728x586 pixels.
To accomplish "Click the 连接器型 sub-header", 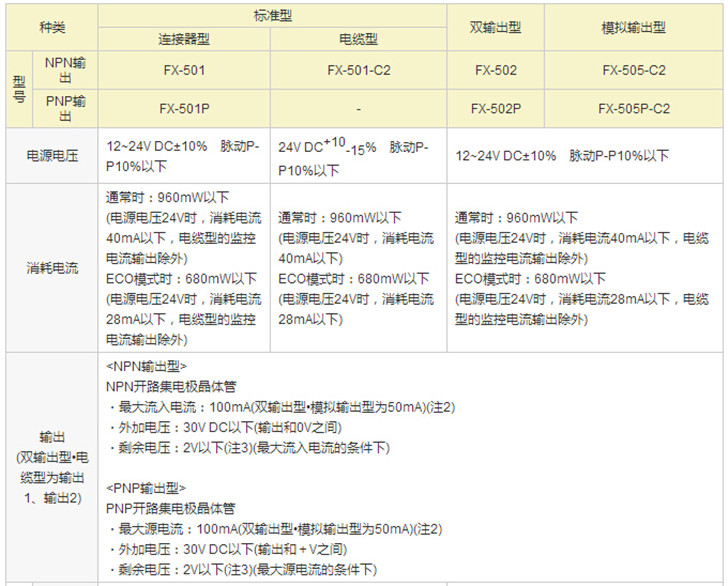I will tap(184, 39).
